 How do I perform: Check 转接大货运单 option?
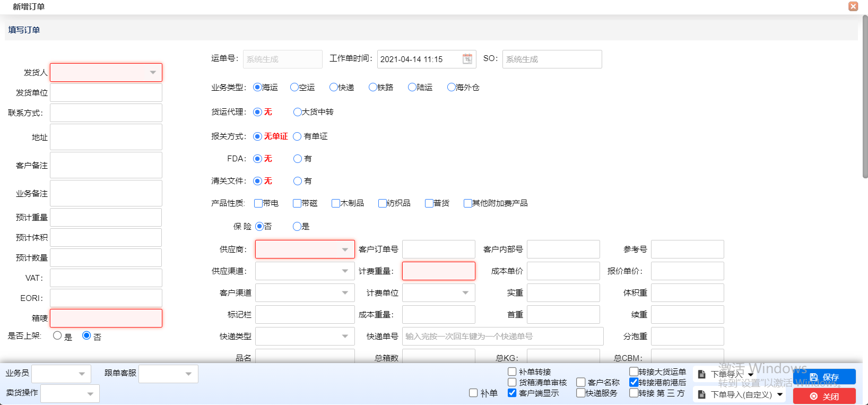pos(633,372)
